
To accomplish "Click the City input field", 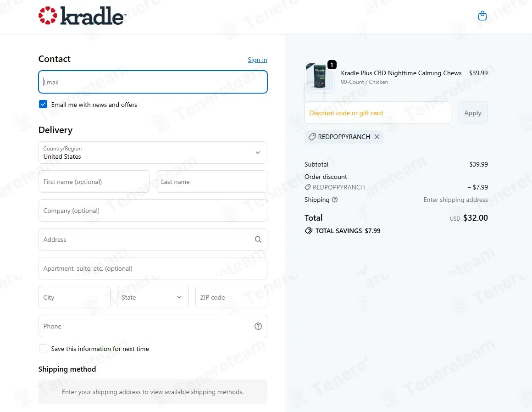I will (74, 297).
